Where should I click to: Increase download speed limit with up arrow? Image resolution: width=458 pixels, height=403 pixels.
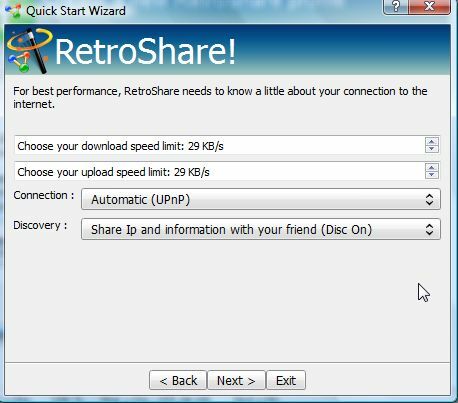[x=432, y=141]
